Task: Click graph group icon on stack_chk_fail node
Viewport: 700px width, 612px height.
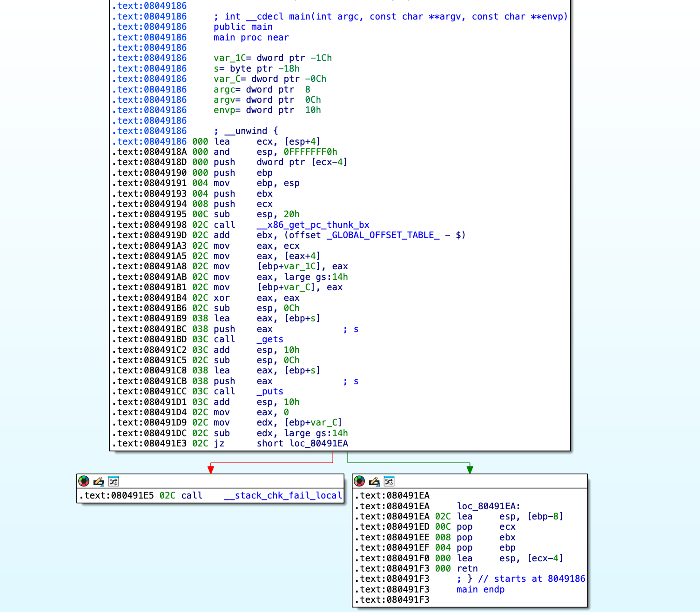Action: 114,481
